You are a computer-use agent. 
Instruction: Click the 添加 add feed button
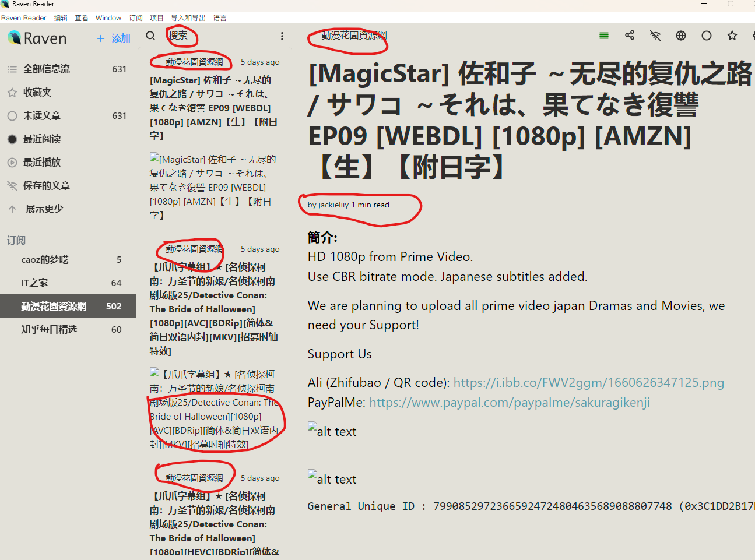tap(114, 38)
